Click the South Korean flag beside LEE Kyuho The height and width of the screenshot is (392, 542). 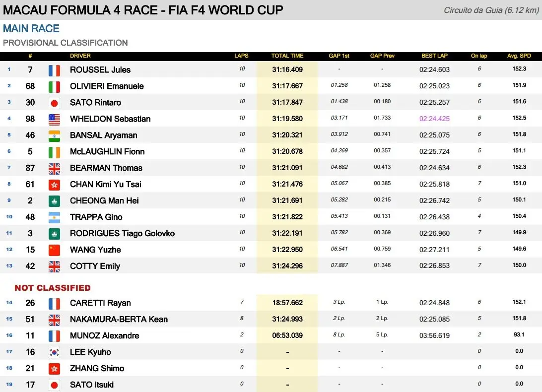[x=54, y=352]
